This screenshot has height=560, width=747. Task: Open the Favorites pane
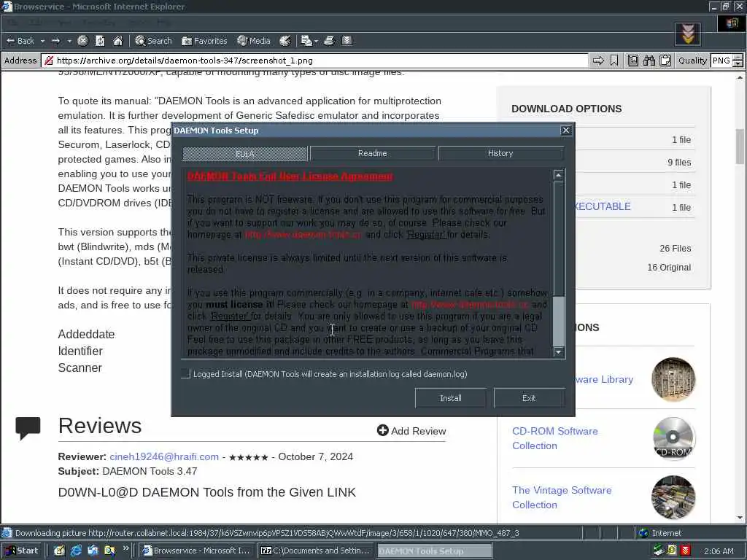click(204, 41)
